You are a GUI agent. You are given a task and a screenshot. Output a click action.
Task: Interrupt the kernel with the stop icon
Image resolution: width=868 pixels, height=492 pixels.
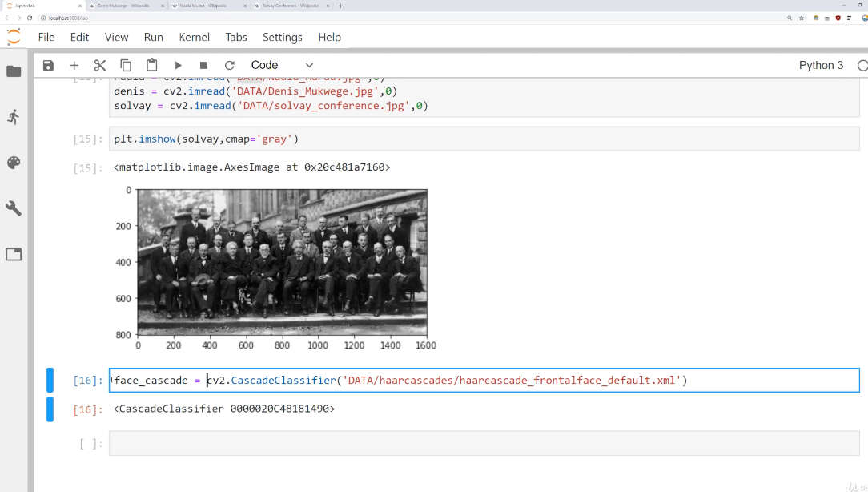203,66
